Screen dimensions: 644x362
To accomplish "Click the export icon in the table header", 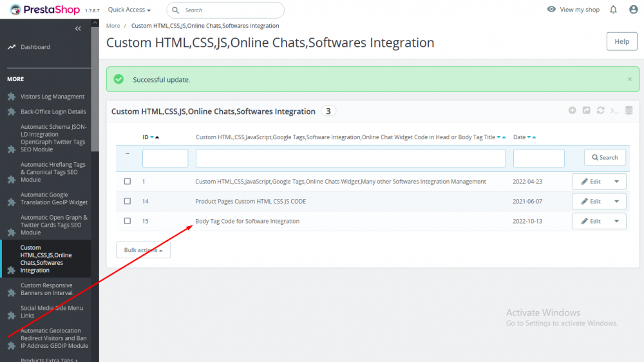I will [x=587, y=110].
